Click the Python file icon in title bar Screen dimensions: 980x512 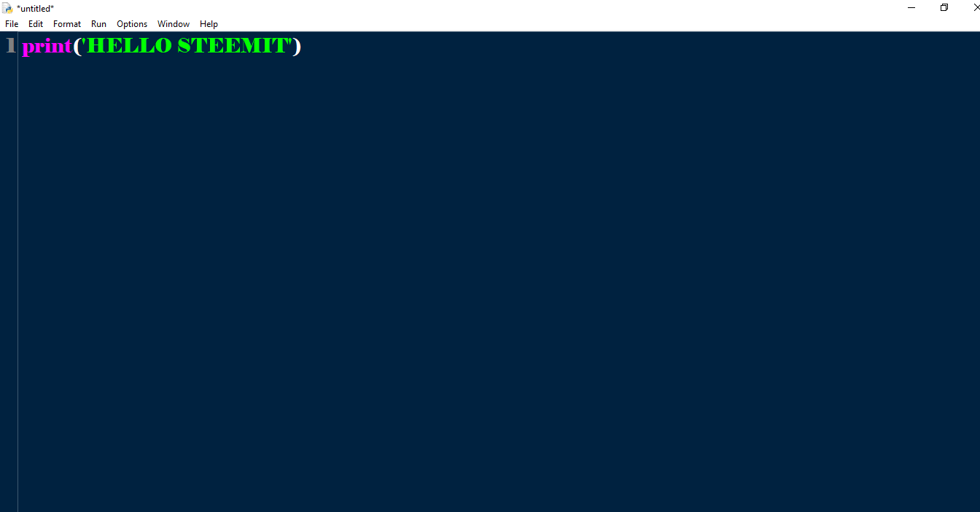pos(7,8)
